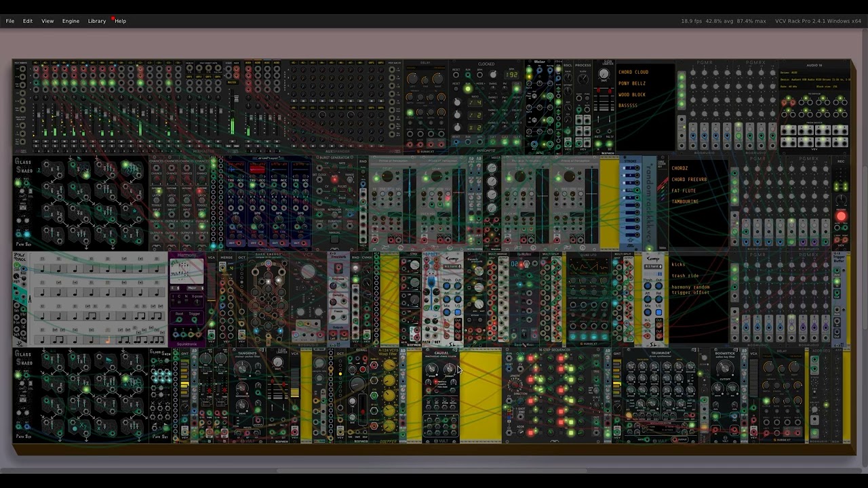Viewport: 868px width, 488px height.
Task: Click the FAT FLUTE note label
Action: pyautogui.click(x=684, y=190)
